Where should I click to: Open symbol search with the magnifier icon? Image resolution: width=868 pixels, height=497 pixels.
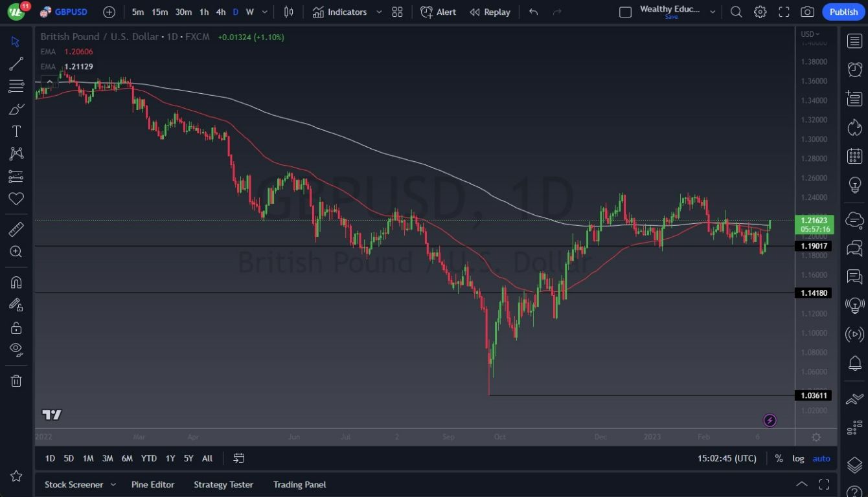736,11
